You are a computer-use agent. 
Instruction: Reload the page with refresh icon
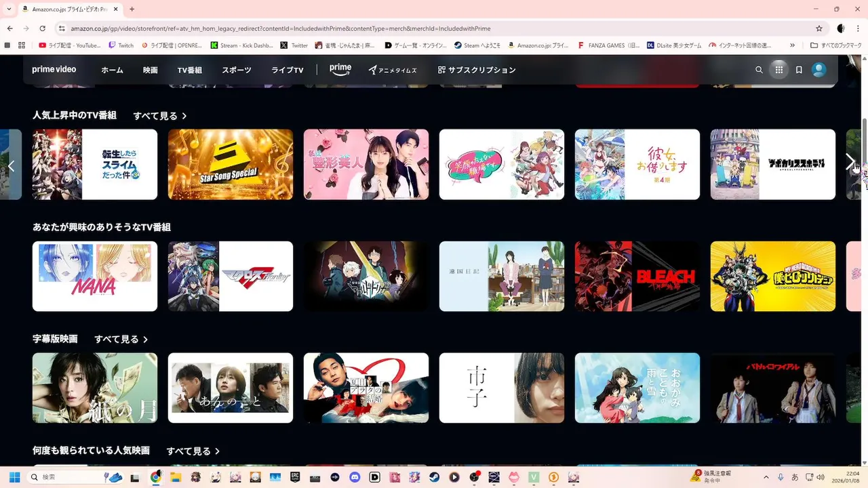click(x=42, y=28)
